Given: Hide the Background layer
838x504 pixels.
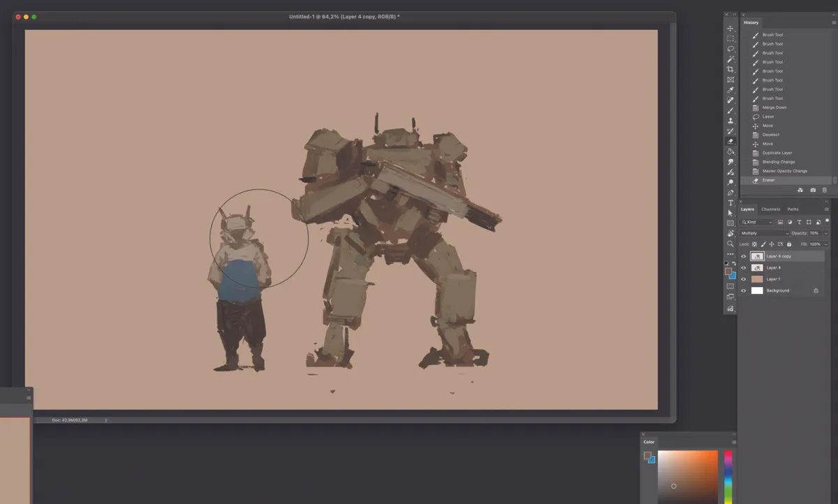Looking at the screenshot, I should pos(744,290).
